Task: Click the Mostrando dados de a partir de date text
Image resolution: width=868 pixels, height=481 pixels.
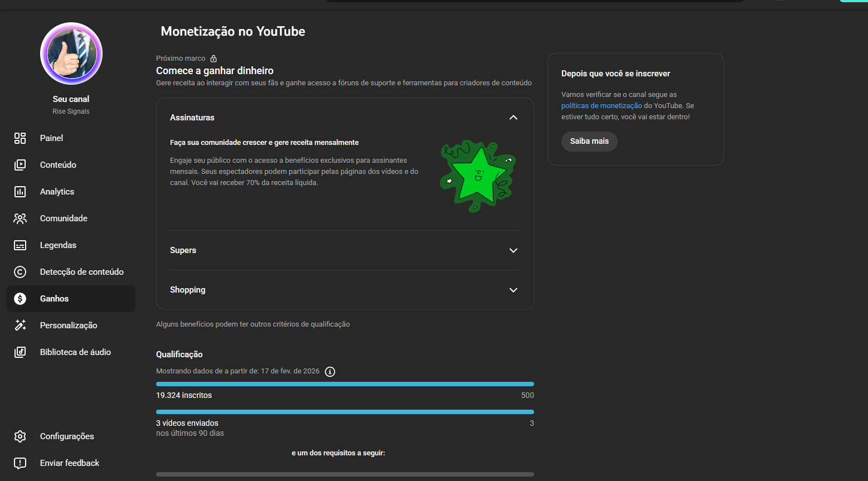Action: pos(238,371)
